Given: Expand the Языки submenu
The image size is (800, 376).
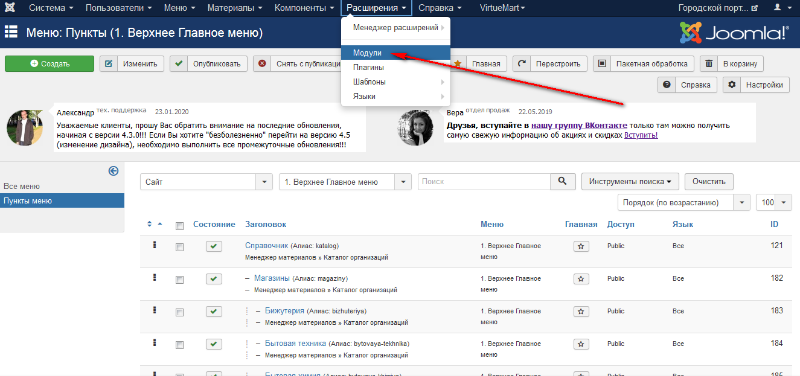Looking at the screenshot, I should tap(395, 96).
